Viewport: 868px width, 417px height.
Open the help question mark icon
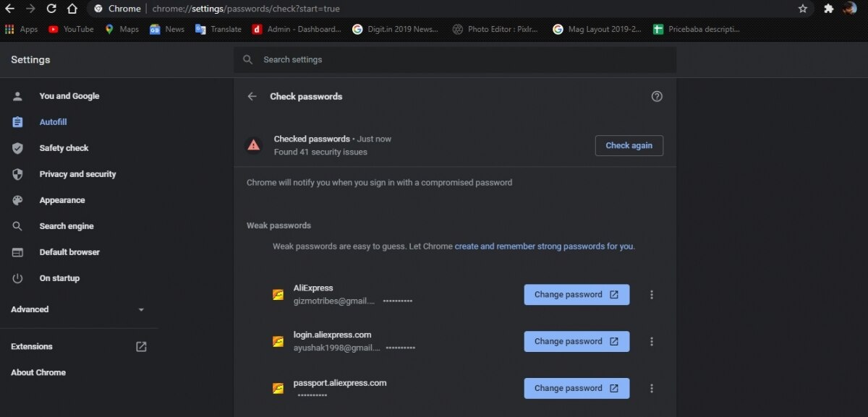pos(657,96)
